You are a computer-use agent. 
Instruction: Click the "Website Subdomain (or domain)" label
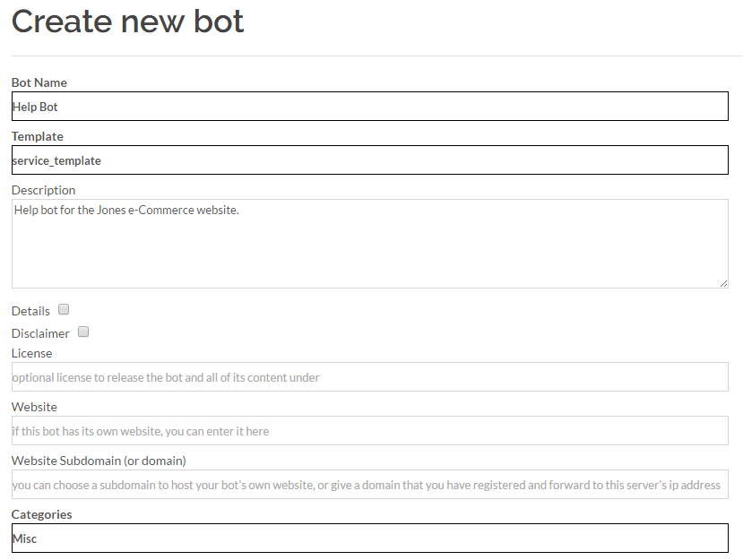tap(99, 461)
